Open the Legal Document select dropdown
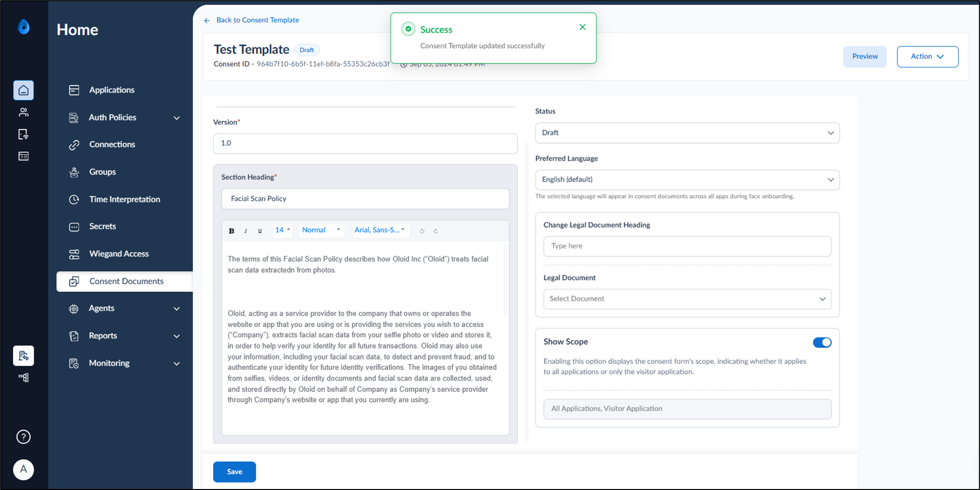980x490 pixels. pyautogui.click(x=687, y=299)
